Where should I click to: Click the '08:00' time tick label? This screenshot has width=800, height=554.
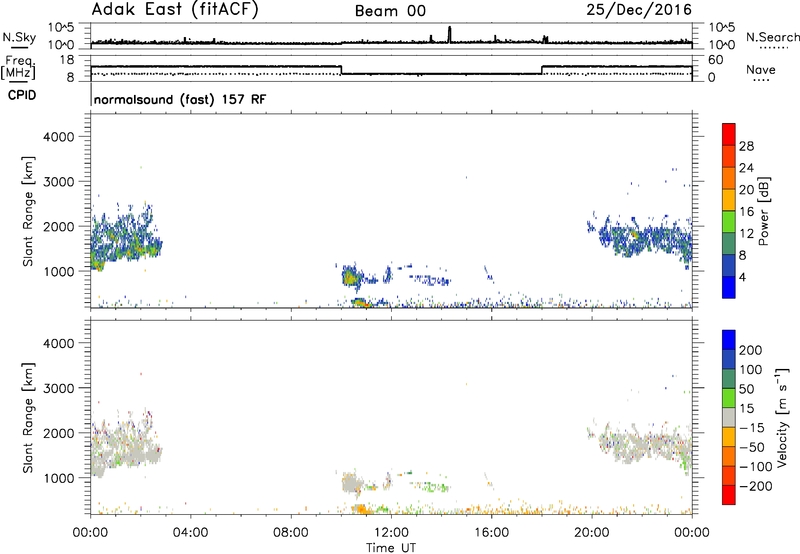pyautogui.click(x=291, y=533)
